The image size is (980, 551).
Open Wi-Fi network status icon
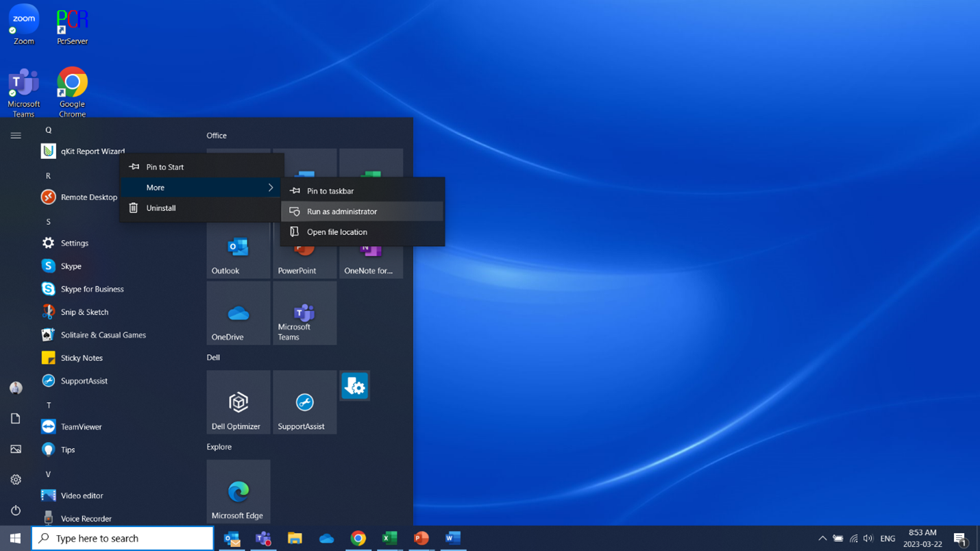(854, 539)
